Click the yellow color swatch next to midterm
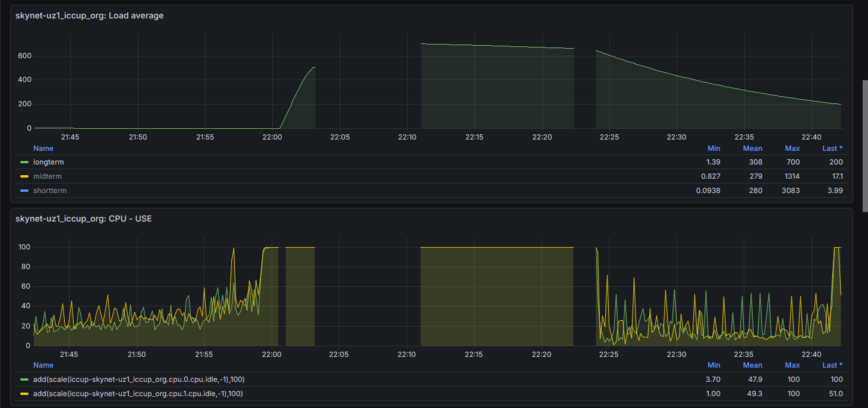The width and height of the screenshot is (868, 408). click(24, 176)
